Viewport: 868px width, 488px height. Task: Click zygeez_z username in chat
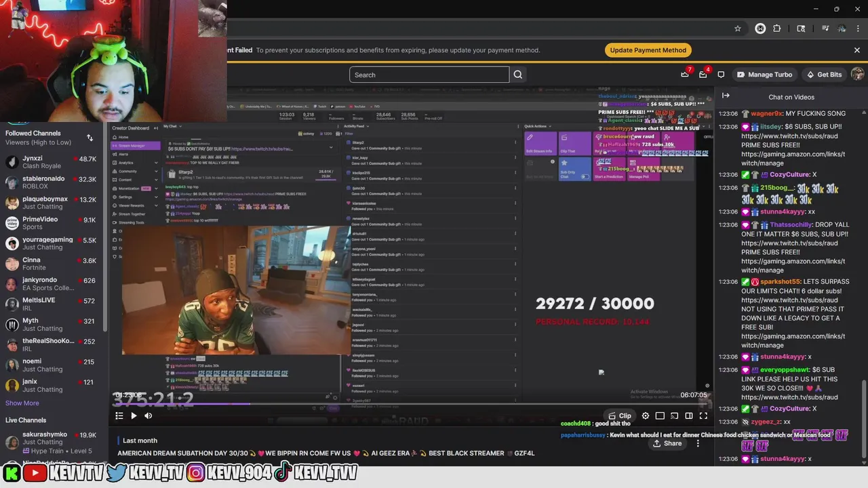click(766, 422)
